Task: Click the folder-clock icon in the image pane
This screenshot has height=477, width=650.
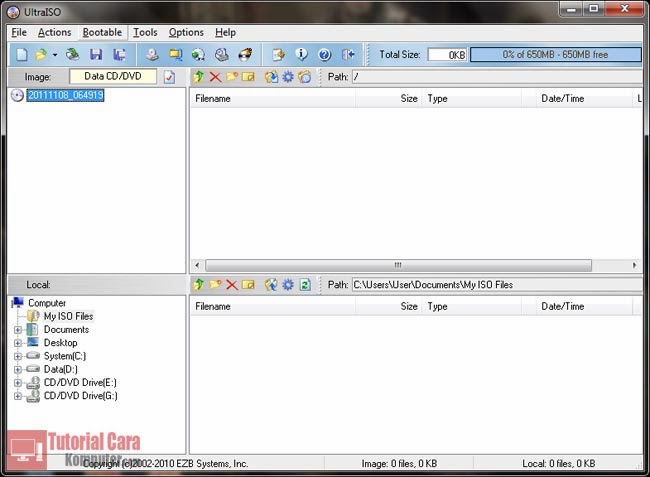Action: 305,77
